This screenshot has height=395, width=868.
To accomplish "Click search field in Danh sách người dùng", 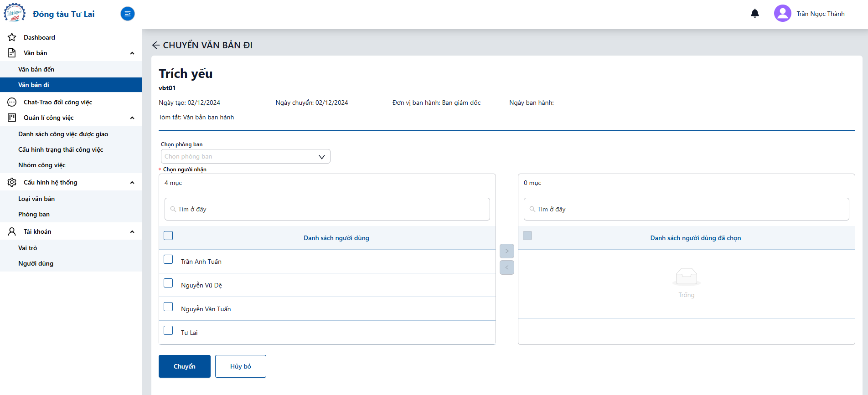I will pos(327,209).
